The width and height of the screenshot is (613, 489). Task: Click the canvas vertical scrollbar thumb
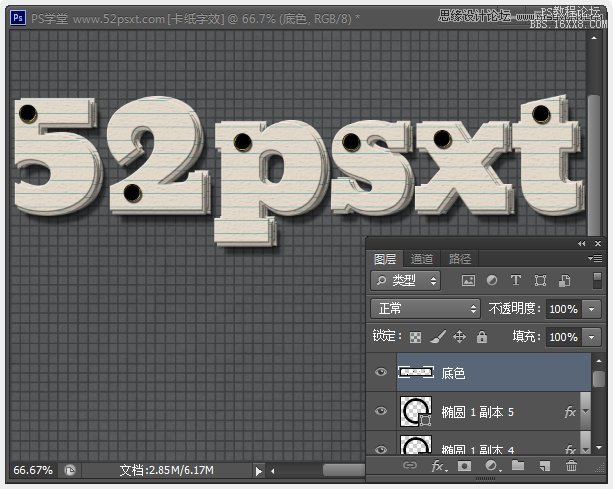594,164
